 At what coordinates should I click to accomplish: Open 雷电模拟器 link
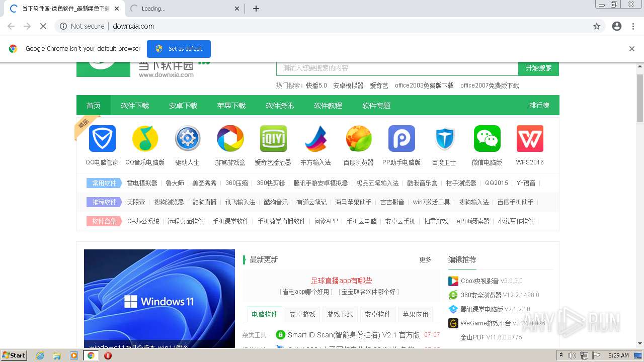click(x=142, y=183)
